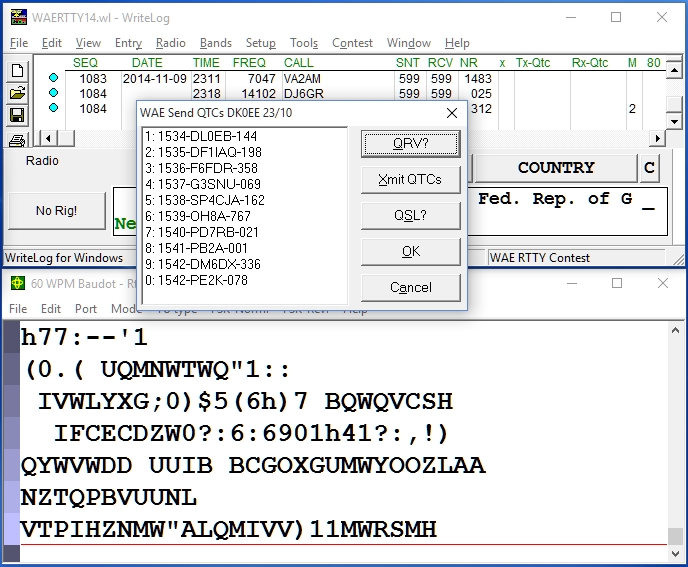
Task: Click Rttyrite scroll down arrow
Action: pos(675,554)
